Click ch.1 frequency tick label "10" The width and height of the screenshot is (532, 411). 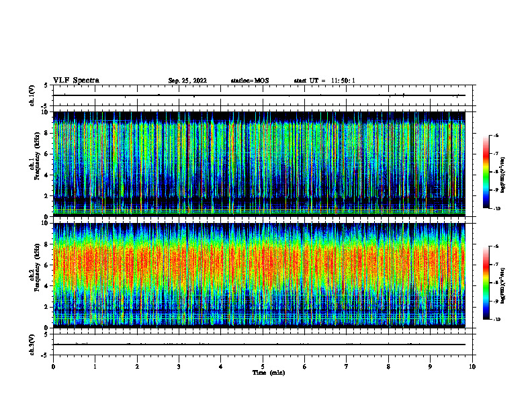click(x=46, y=112)
